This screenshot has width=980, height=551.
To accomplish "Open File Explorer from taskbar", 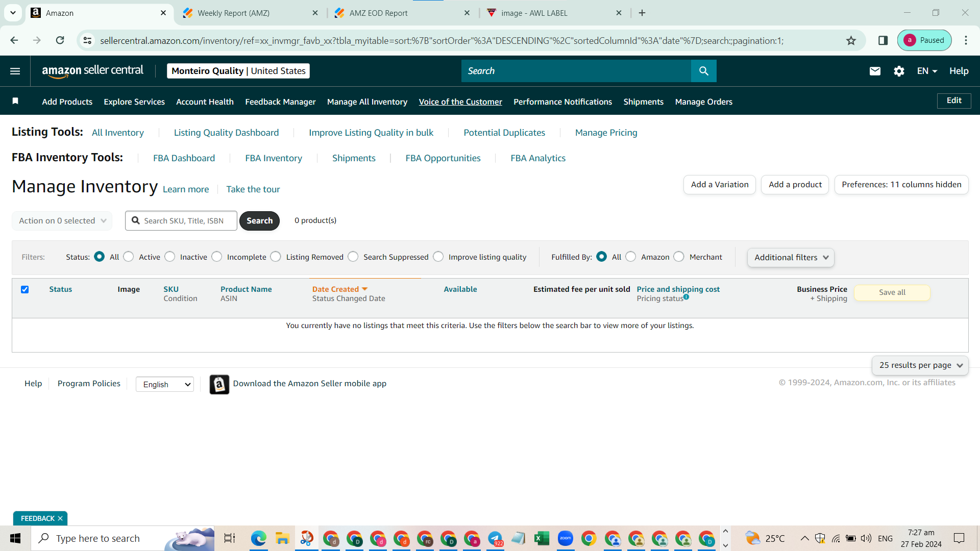I will 282,538.
